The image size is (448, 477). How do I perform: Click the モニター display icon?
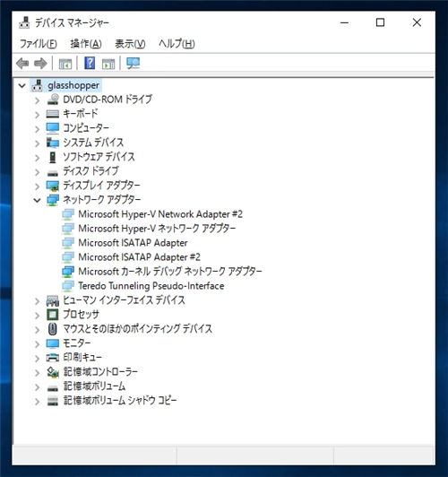point(53,343)
